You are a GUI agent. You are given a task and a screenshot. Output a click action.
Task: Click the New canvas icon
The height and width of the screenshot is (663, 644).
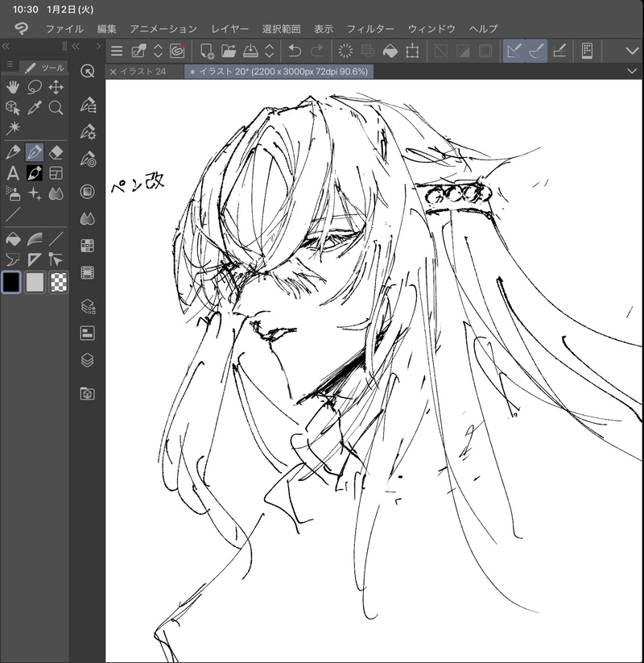[x=207, y=51]
